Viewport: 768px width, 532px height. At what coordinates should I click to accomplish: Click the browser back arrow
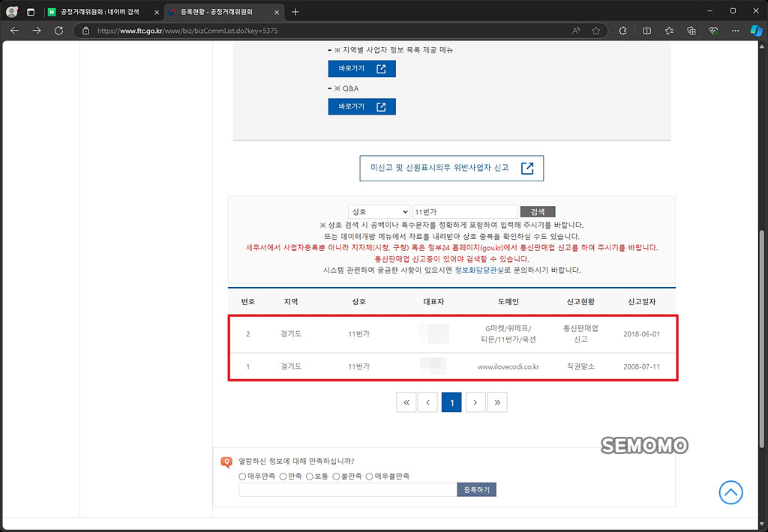click(15, 30)
